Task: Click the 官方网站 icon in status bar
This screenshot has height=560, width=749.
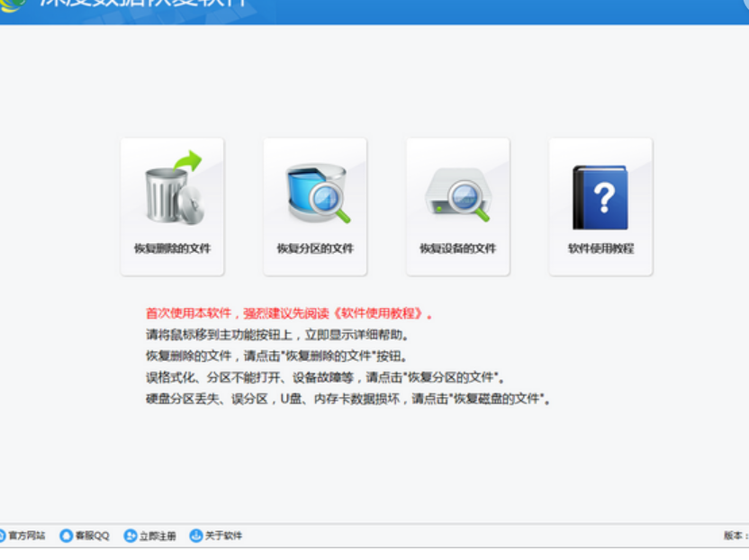Action: coord(2,536)
